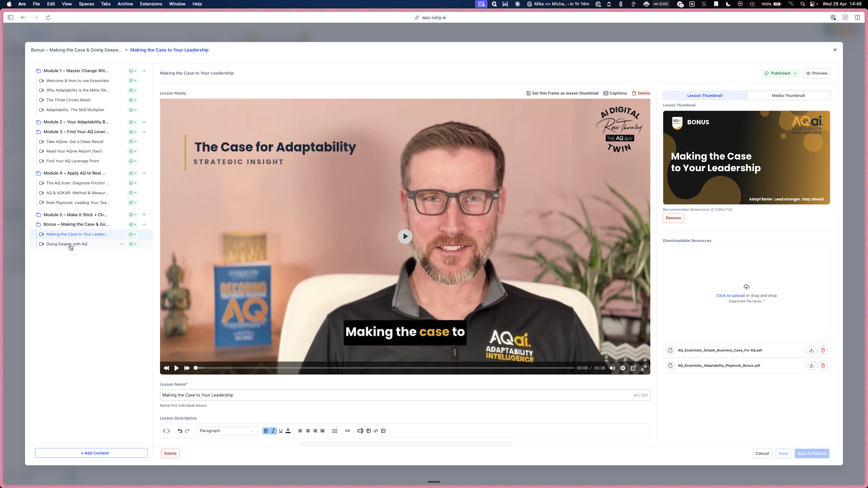Insert a hyperlink in description
The width and height of the screenshot is (868, 488).
tap(348, 431)
